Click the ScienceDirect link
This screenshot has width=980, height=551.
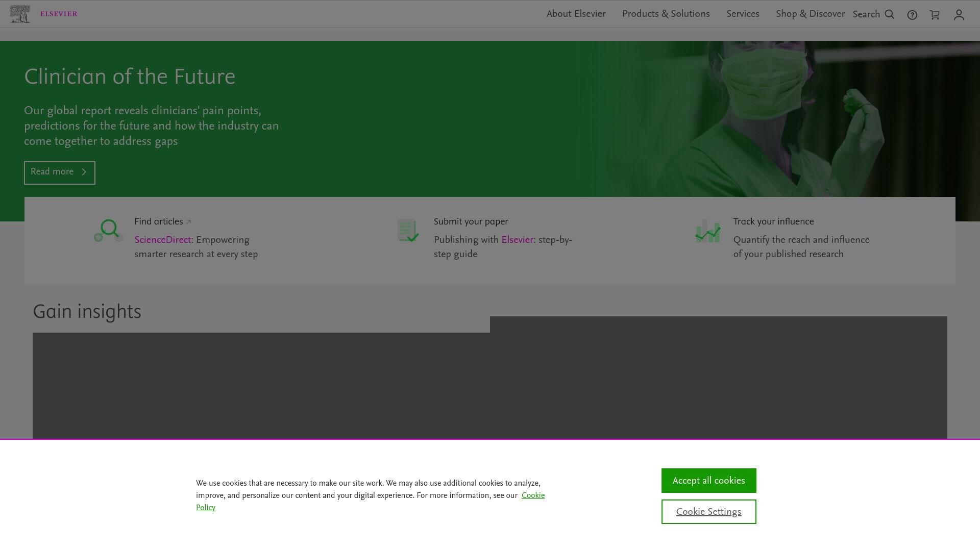pyautogui.click(x=162, y=240)
